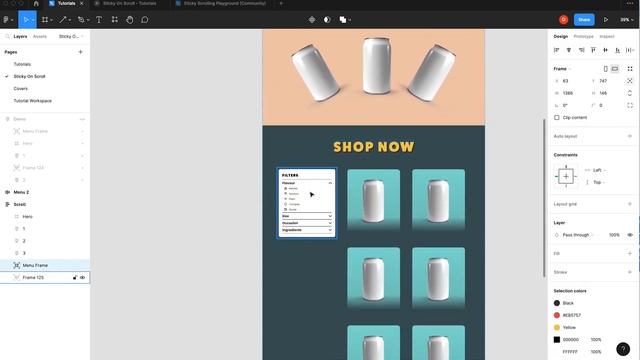640x360 pixels.
Task: Set frame orientation to landscape
Action: 615,69
